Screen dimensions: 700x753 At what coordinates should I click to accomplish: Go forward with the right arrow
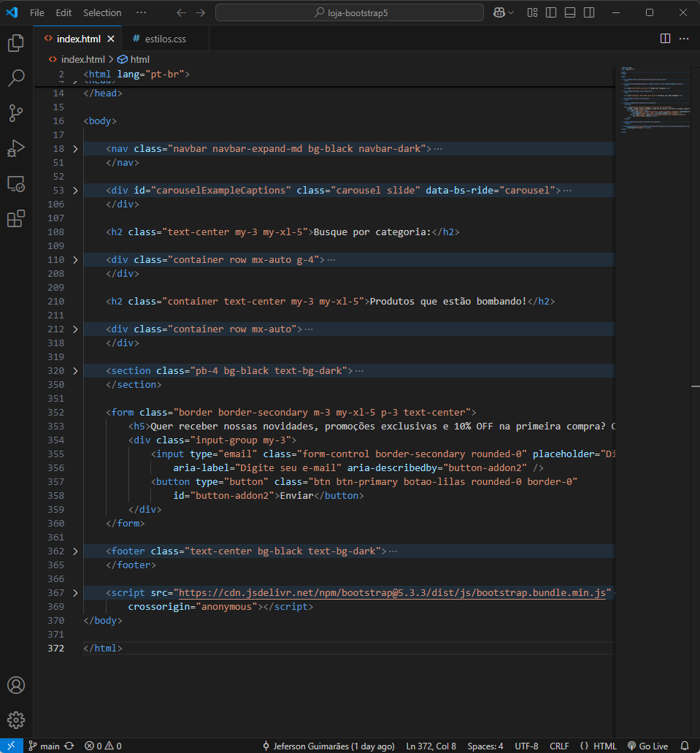(x=201, y=13)
